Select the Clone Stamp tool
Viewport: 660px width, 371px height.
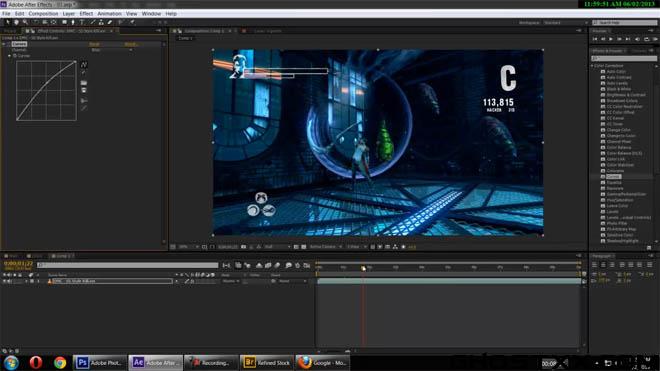click(101, 22)
